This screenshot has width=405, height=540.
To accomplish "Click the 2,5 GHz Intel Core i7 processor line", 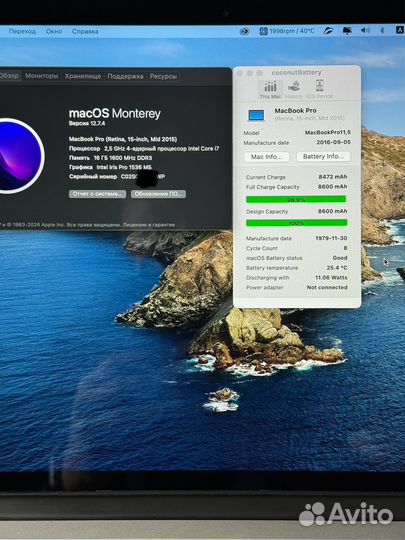I will [144, 148].
